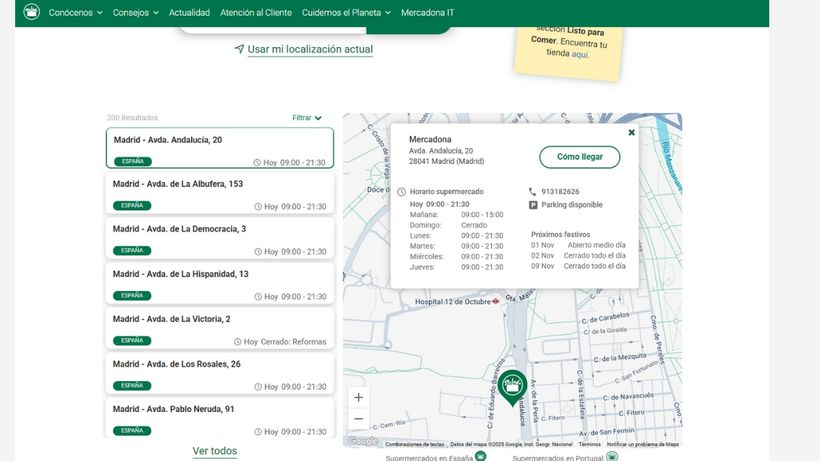Click the Ver todos link

tap(215, 451)
